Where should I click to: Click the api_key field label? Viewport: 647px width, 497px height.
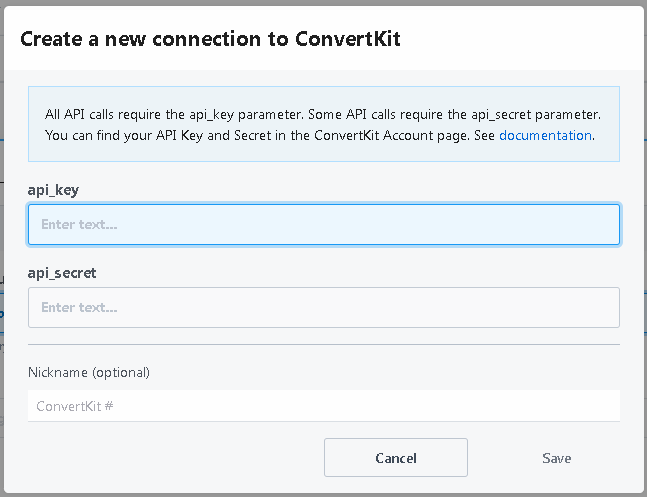click(53, 190)
